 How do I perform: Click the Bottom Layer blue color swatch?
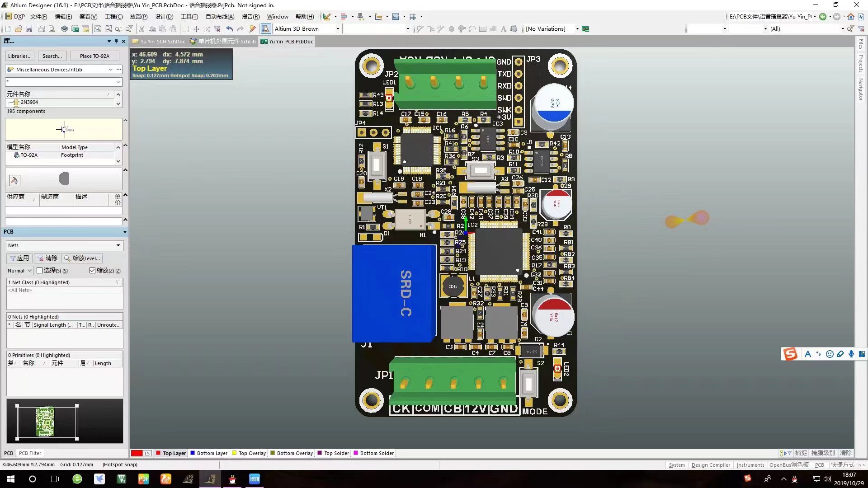point(193,453)
